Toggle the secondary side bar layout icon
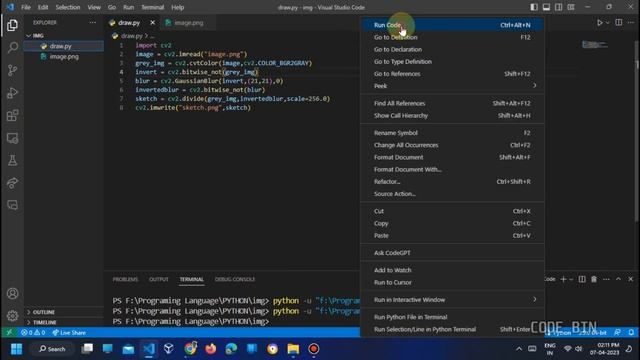 [558, 7]
